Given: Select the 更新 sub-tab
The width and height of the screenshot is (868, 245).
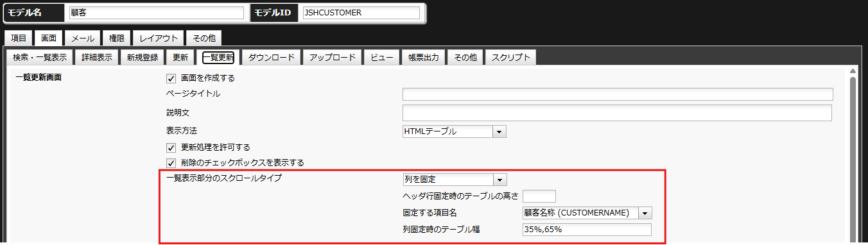Looking at the screenshot, I should (180, 57).
